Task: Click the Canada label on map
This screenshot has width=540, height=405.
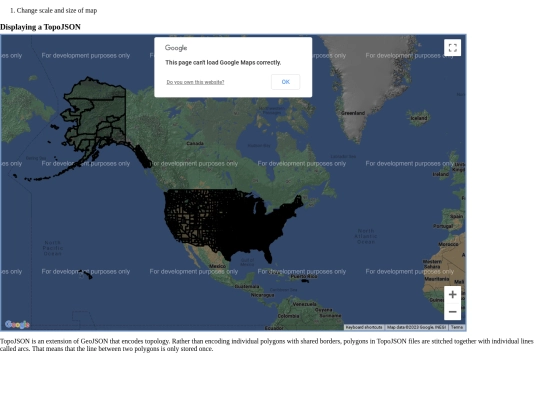Action: tap(195, 143)
